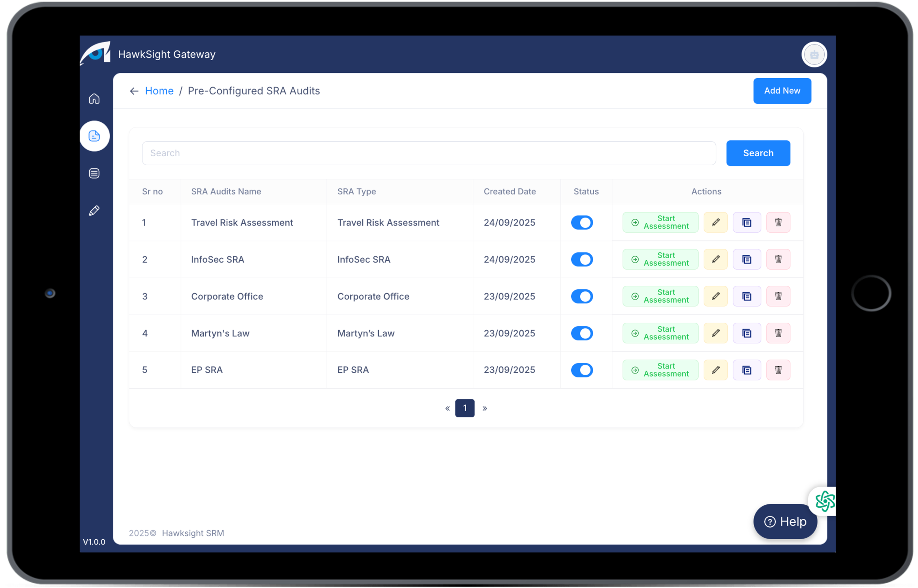918x588 pixels.
Task: Open the pencil icon in left sidebar
Action: click(x=94, y=211)
